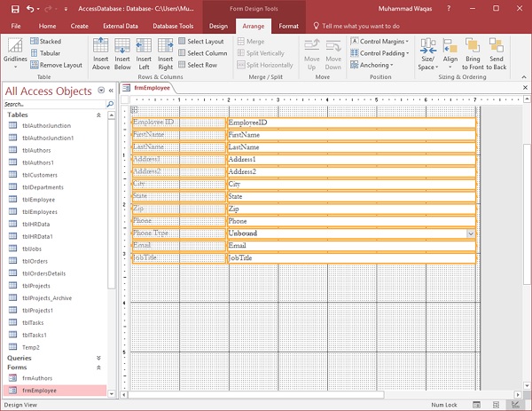
Task: Expand the Queries group in navigation pane
Action: tap(99, 358)
